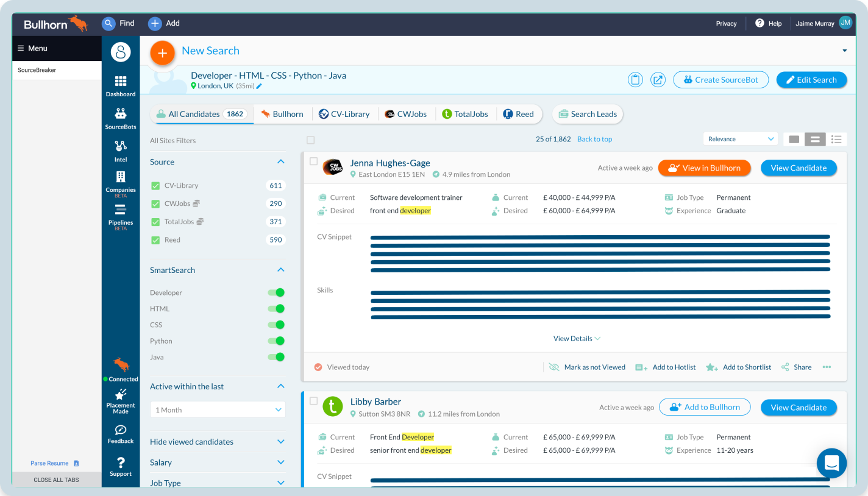Uncheck the CV-Library source filter
Screen dimensions: 868x496
pos(155,186)
